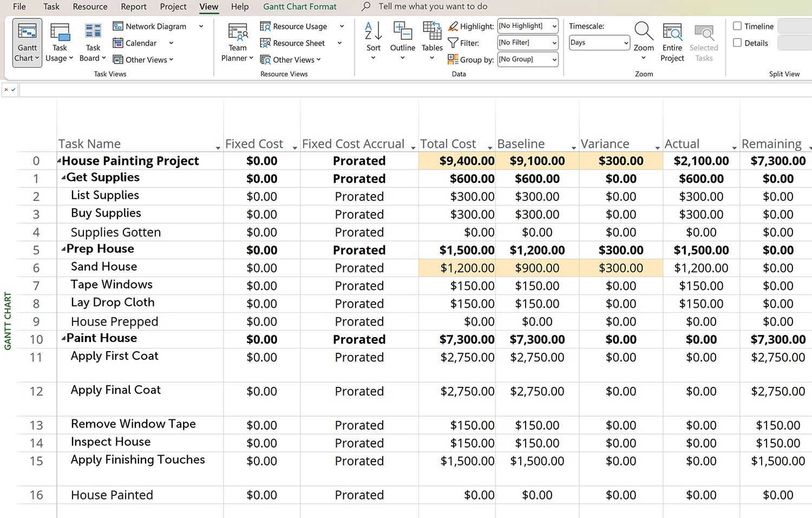Check the Details checkbox
This screenshot has height=518, width=812.
point(737,43)
